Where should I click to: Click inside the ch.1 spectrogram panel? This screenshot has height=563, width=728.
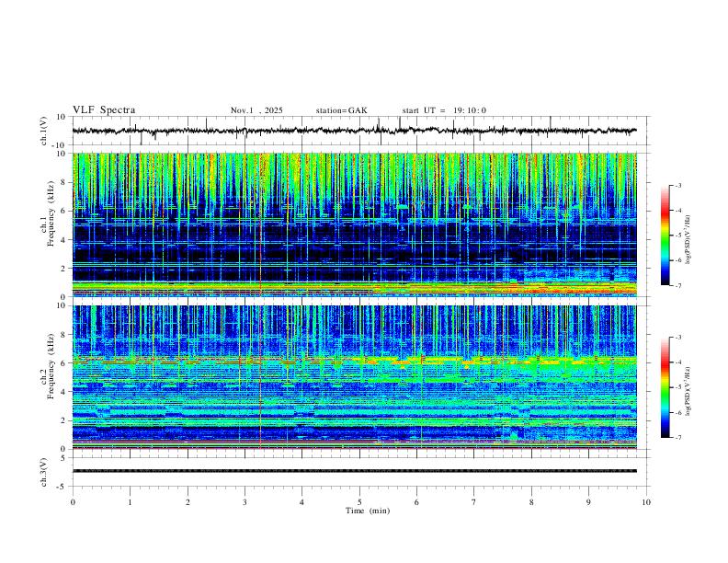(354, 224)
